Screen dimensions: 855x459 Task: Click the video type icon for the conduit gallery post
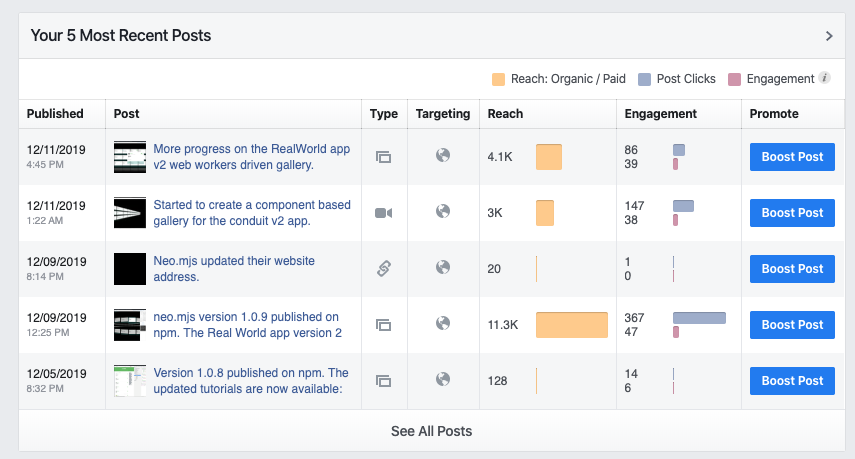pos(383,213)
